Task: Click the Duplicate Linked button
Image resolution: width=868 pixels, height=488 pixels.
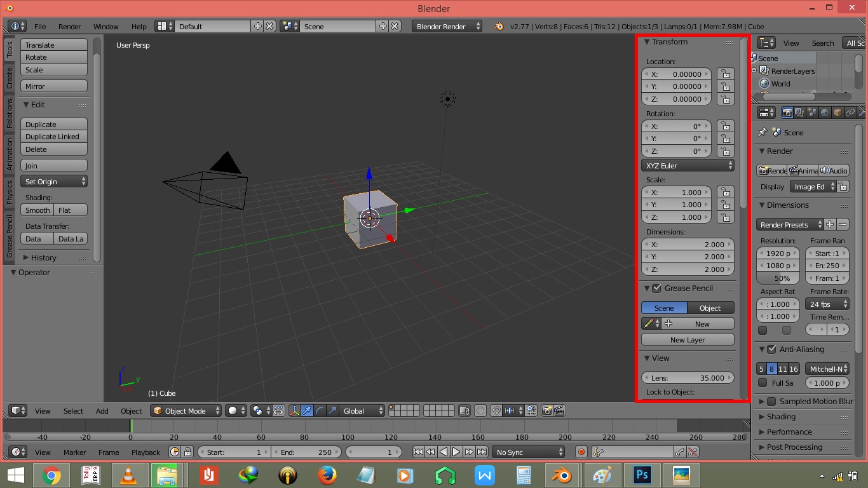Action: [x=54, y=137]
